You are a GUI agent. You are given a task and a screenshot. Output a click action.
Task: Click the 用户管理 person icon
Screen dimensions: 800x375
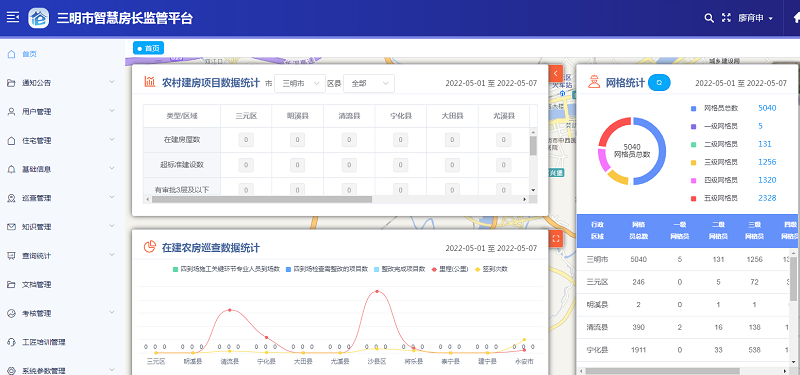11,112
